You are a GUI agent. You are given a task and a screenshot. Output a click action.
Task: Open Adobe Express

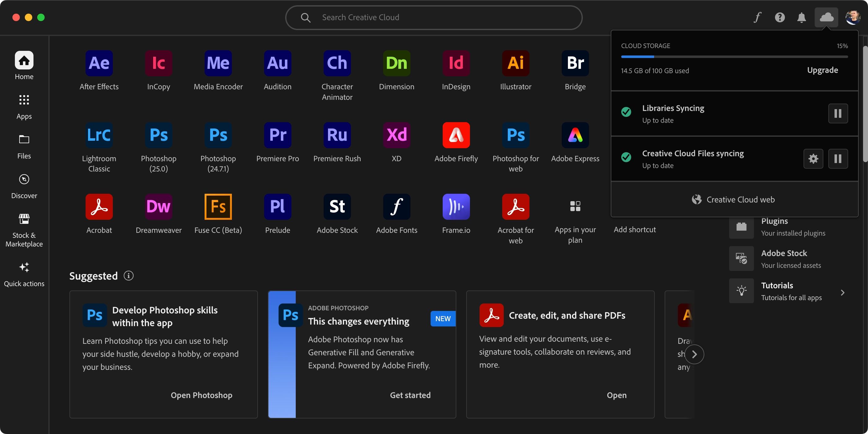(575, 135)
